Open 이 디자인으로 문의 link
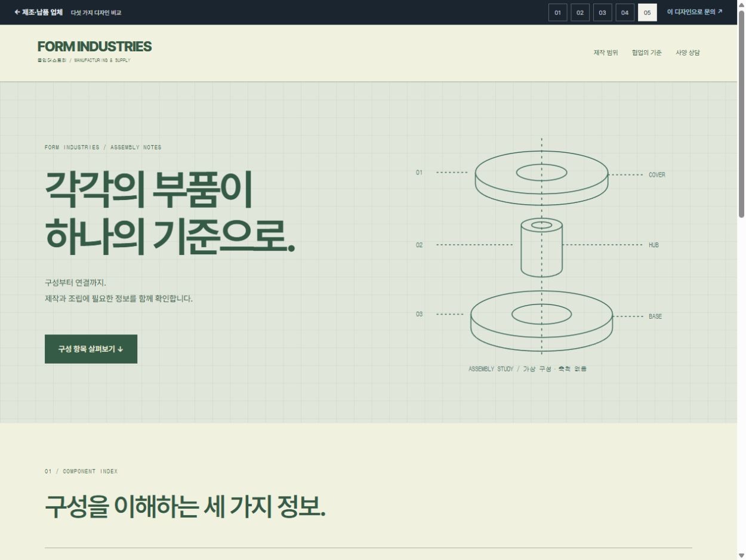Viewport: 746px width, 560px height. (x=695, y=12)
